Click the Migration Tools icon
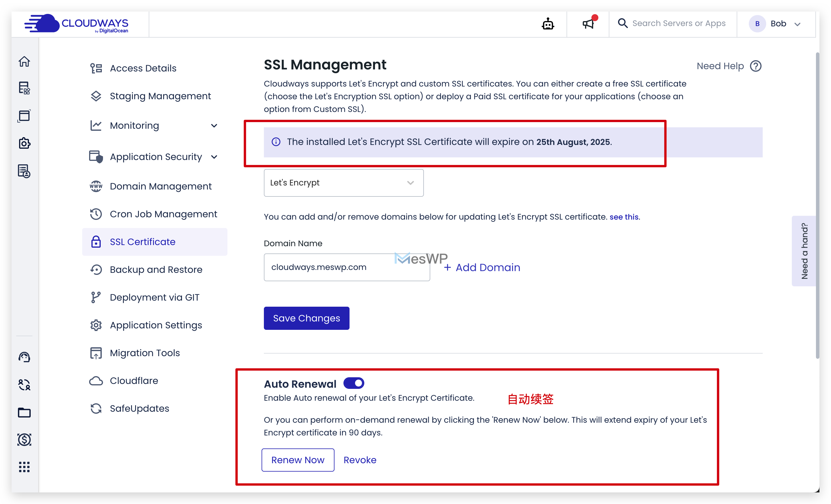 [x=96, y=353]
